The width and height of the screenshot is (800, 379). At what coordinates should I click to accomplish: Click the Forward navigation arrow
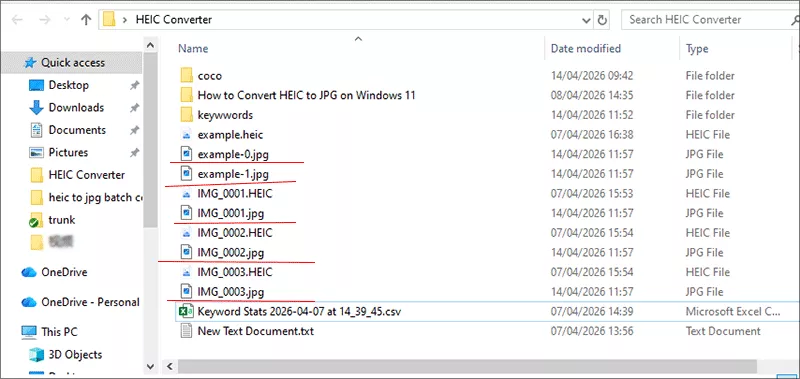[x=45, y=20]
